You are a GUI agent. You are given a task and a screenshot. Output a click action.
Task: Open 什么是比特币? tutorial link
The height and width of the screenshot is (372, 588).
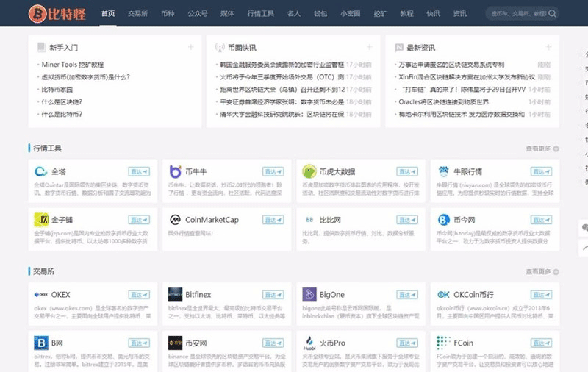(x=62, y=115)
